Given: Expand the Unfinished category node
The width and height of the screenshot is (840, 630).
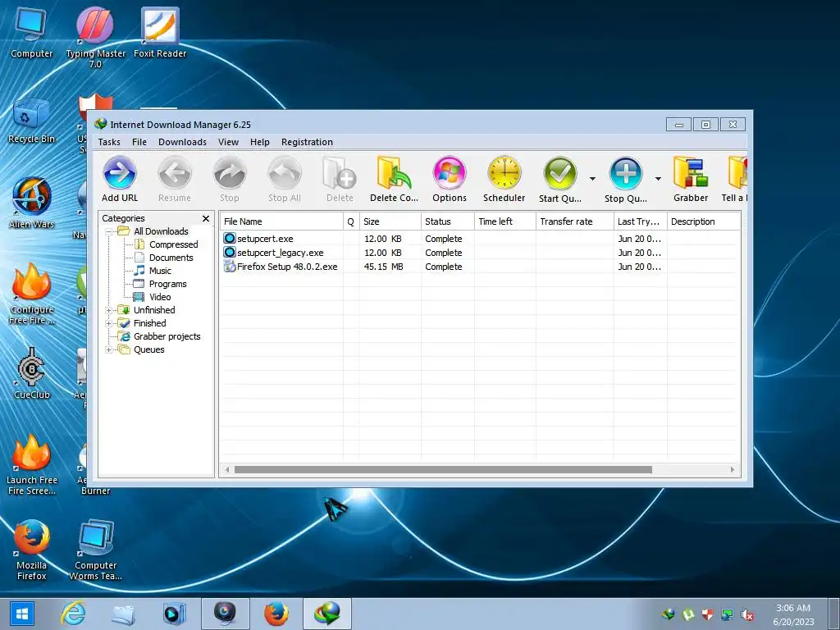Looking at the screenshot, I should tap(109, 310).
